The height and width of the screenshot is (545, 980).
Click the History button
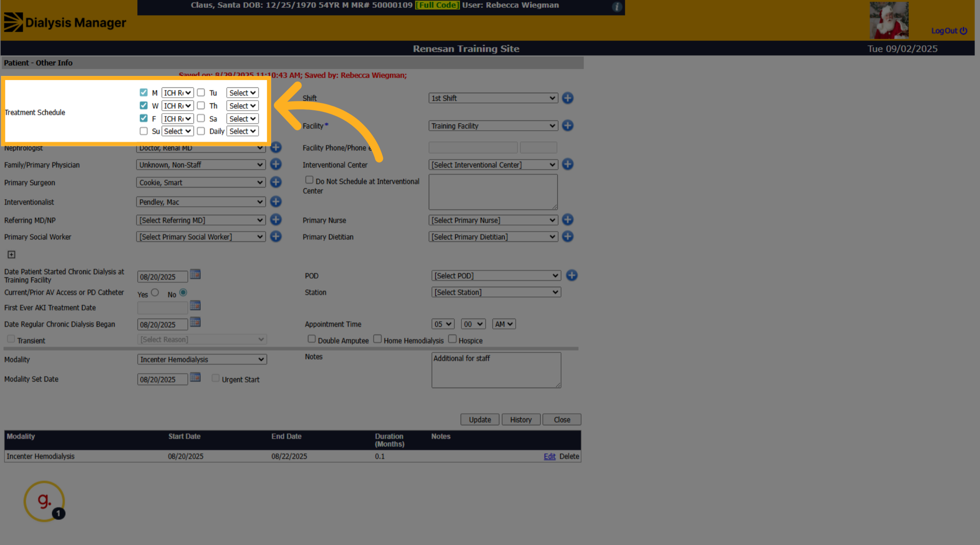[521, 420]
